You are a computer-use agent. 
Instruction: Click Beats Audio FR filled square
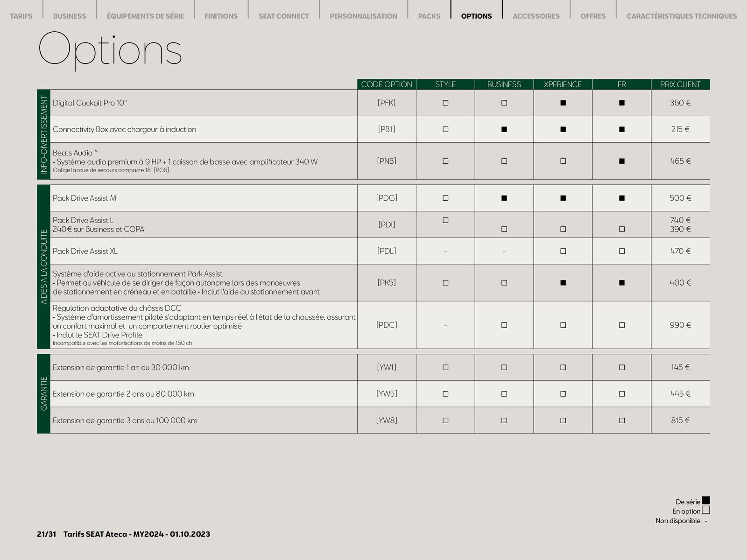click(622, 161)
